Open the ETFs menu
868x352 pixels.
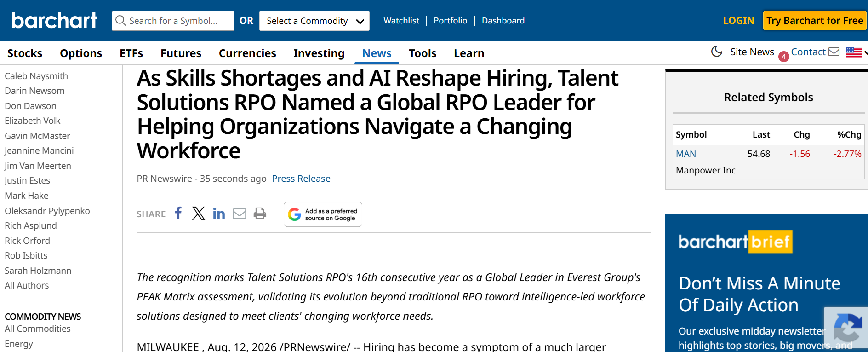[x=131, y=53]
